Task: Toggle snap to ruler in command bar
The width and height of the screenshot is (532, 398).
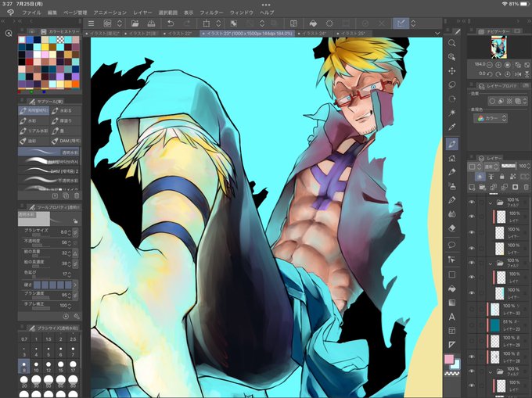Action: (x=401, y=23)
